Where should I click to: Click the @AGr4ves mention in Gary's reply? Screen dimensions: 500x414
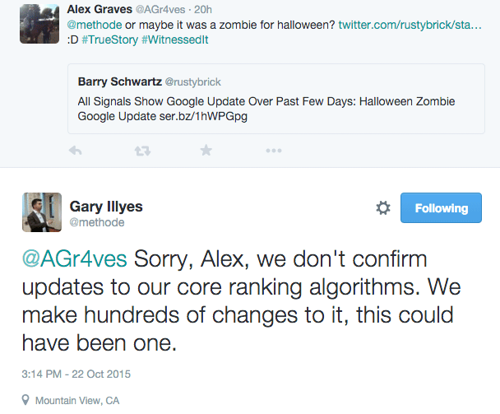pos(74,259)
